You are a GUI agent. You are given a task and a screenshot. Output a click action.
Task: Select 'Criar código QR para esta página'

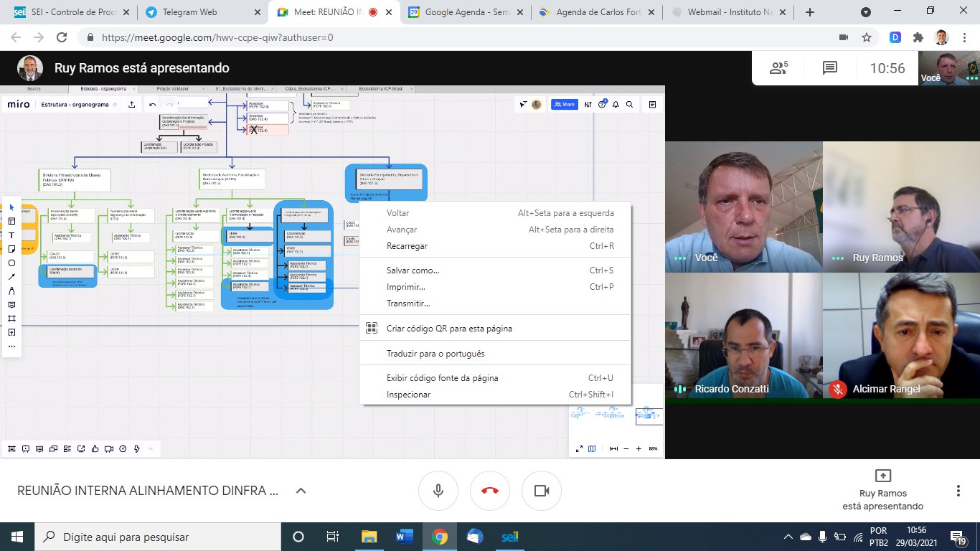coord(449,329)
